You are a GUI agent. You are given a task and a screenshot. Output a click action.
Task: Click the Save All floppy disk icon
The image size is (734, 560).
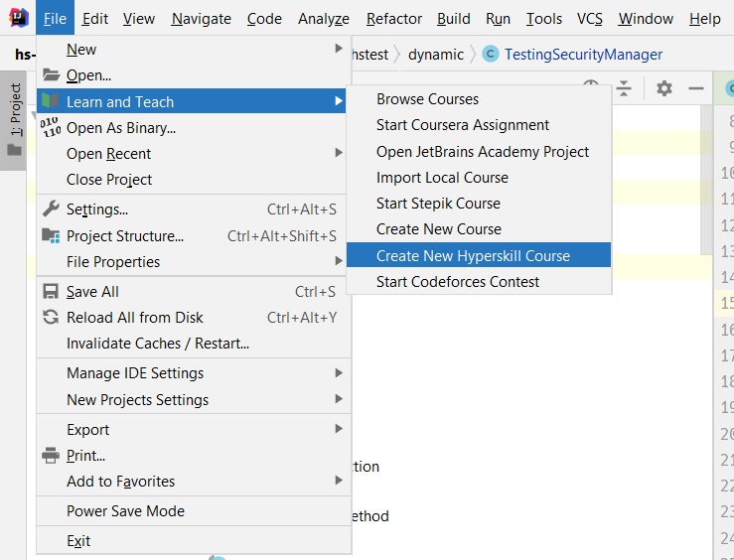point(51,292)
